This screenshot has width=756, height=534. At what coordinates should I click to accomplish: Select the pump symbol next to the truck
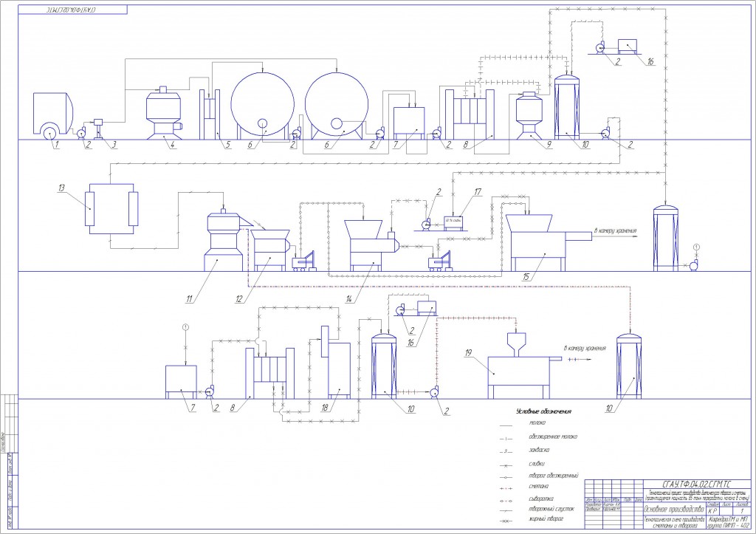click(81, 133)
